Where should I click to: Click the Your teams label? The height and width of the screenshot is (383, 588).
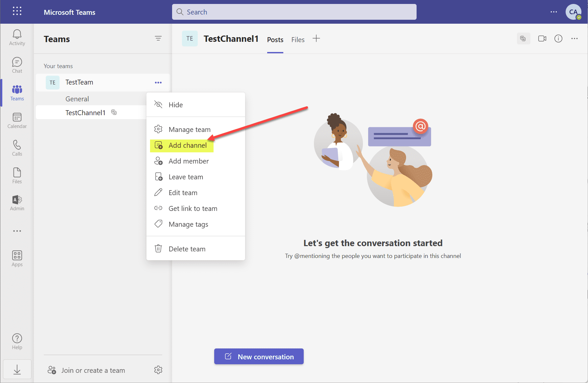tap(58, 66)
